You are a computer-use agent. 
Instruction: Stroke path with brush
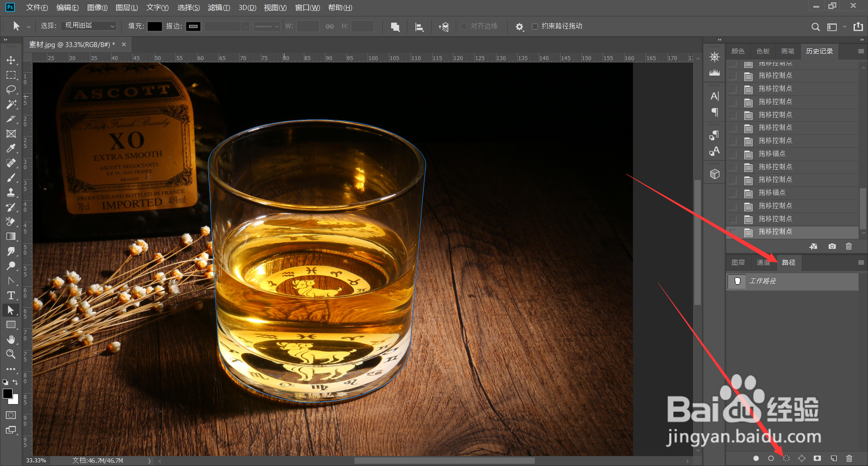[771, 458]
